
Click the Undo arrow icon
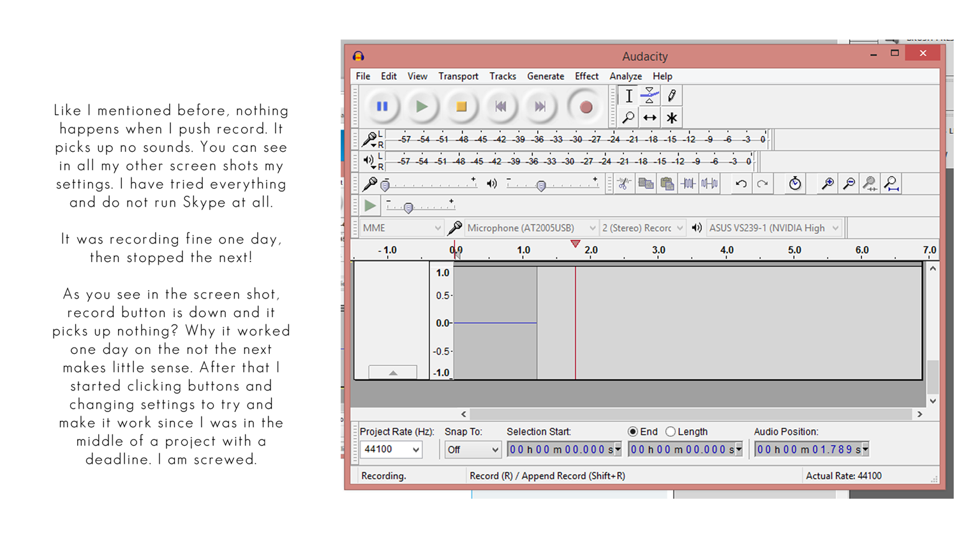coord(741,184)
